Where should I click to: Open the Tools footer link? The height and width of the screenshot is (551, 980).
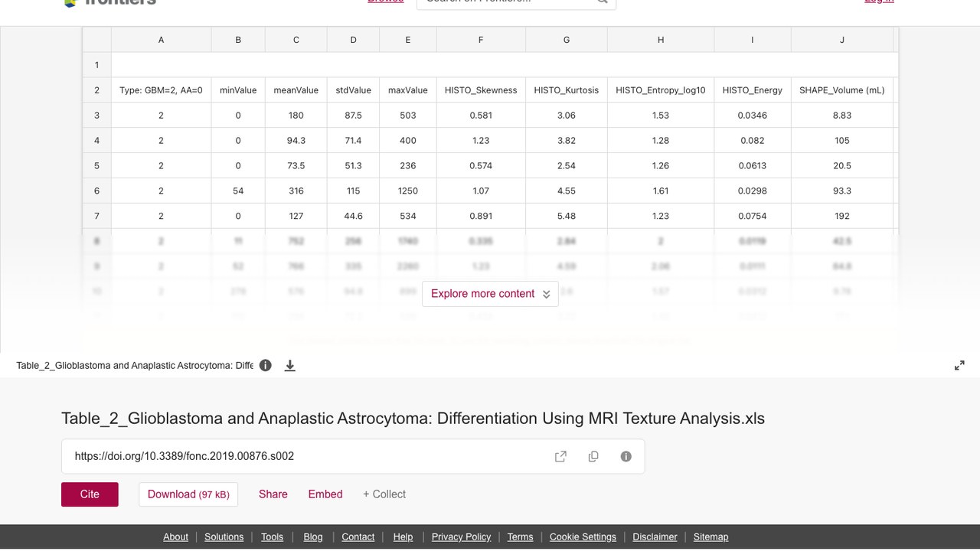tap(272, 537)
